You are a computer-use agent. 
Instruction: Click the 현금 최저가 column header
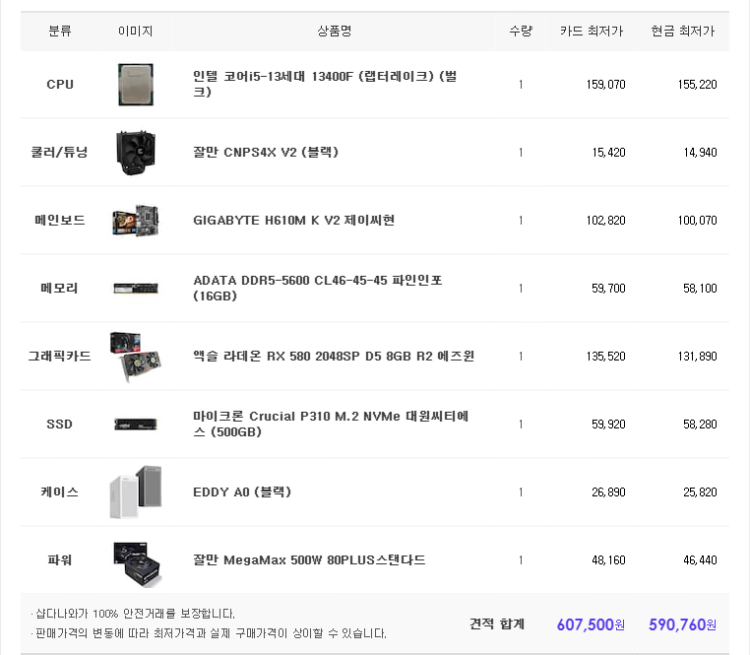click(683, 31)
